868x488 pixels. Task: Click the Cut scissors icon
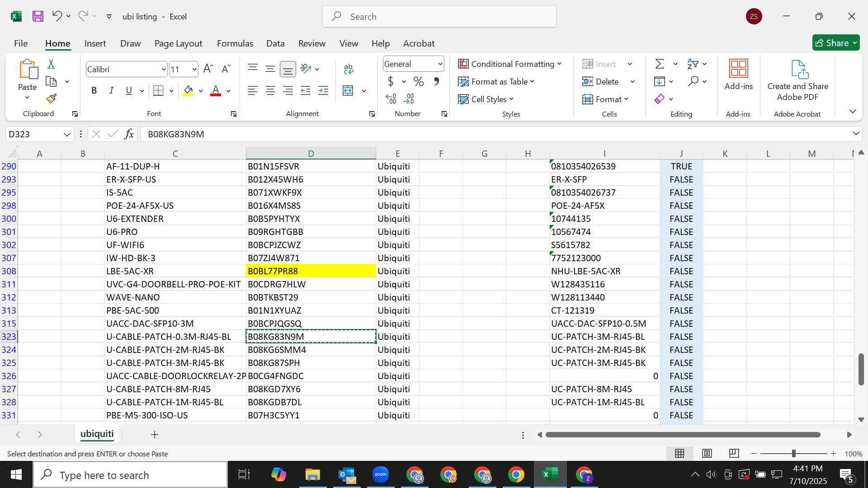[x=51, y=64]
